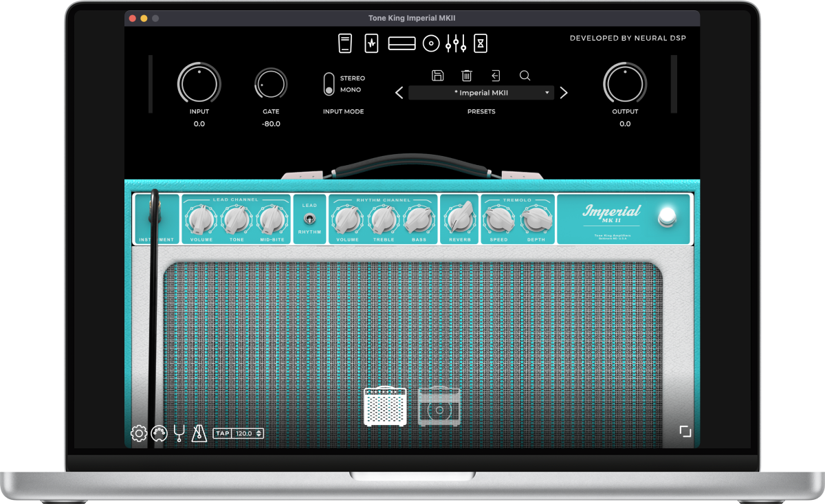Open the pedal icon with waveform symbol
The width and height of the screenshot is (825, 504).
tap(371, 43)
